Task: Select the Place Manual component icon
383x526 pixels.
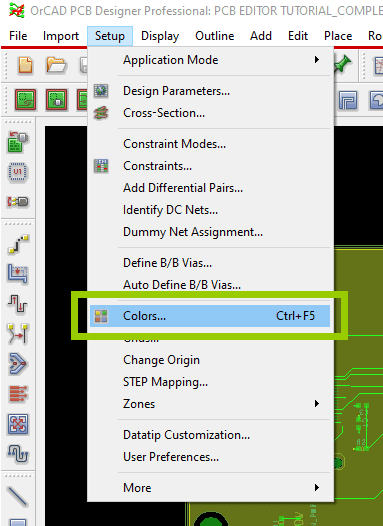Action: 18,142
